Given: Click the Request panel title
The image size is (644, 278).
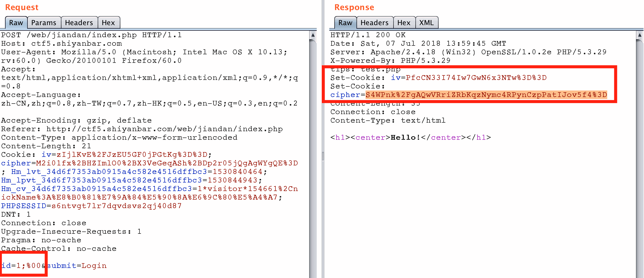Looking at the screenshot, I should click(22, 7).
